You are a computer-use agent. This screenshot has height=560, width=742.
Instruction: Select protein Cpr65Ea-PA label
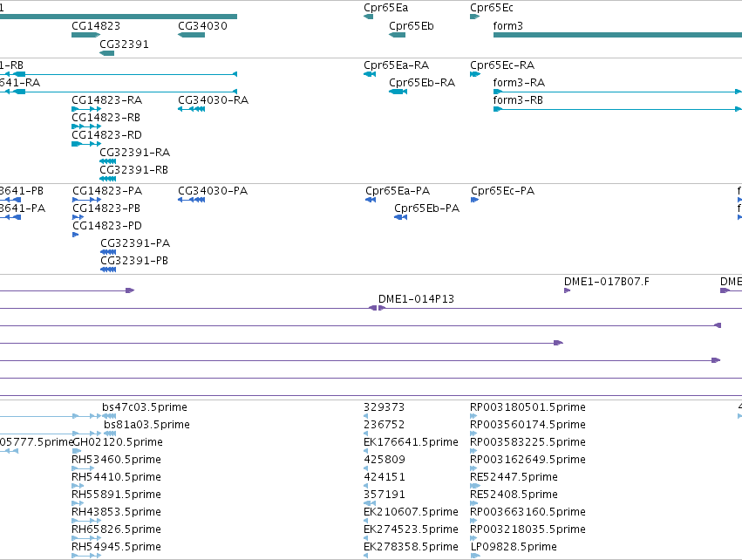click(398, 191)
